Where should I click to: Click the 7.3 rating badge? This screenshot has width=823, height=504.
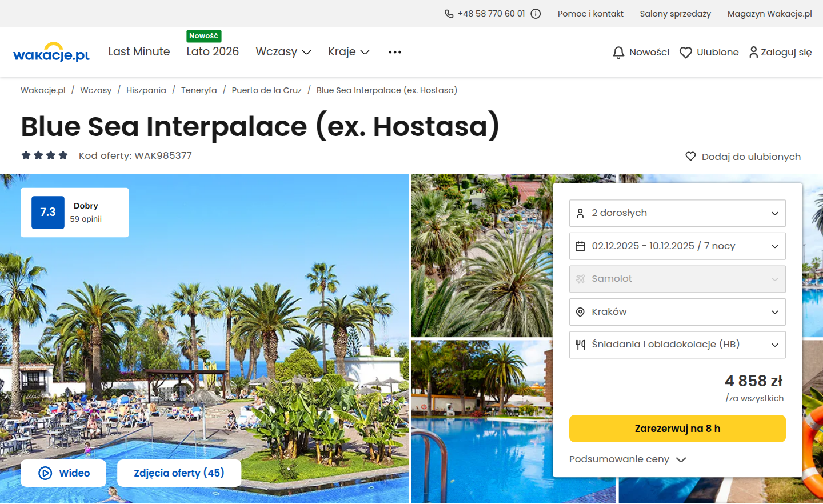tap(48, 213)
